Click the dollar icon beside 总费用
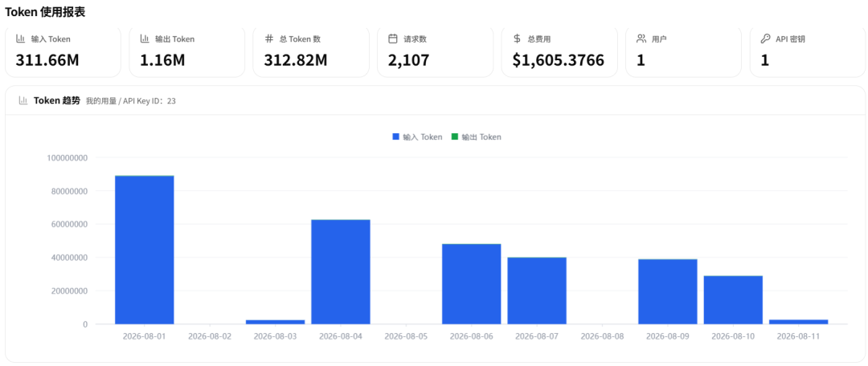Screen dimensions: 868x366 [517, 39]
